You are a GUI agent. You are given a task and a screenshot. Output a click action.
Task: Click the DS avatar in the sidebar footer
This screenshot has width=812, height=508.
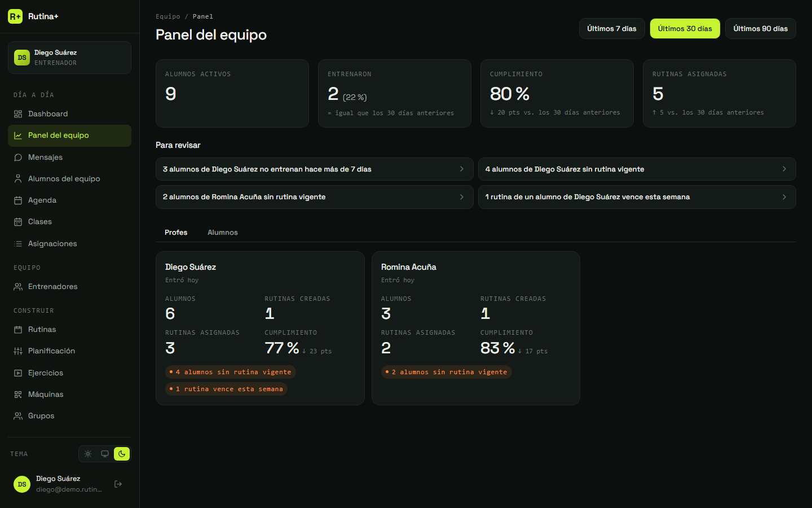click(x=22, y=484)
